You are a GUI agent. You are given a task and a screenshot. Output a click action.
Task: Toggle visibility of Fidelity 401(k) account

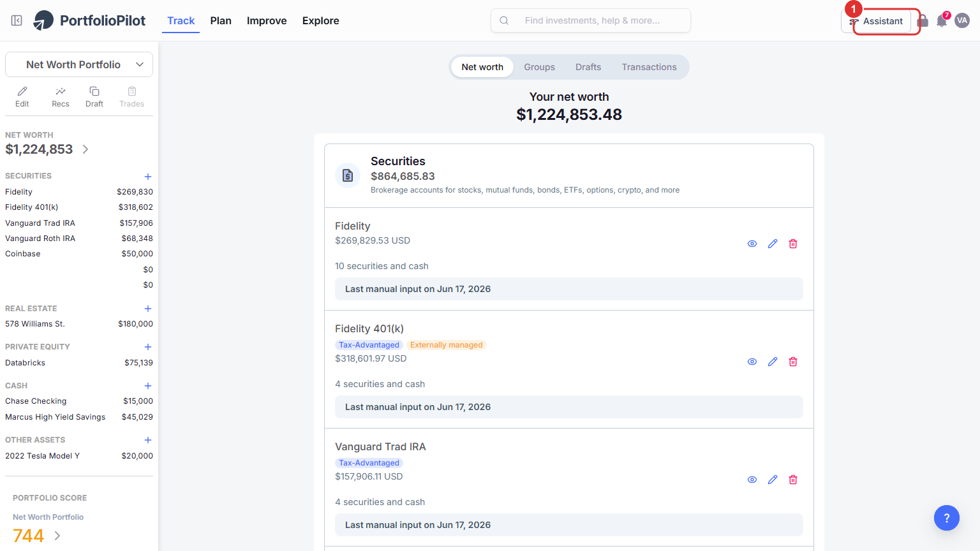(x=752, y=362)
